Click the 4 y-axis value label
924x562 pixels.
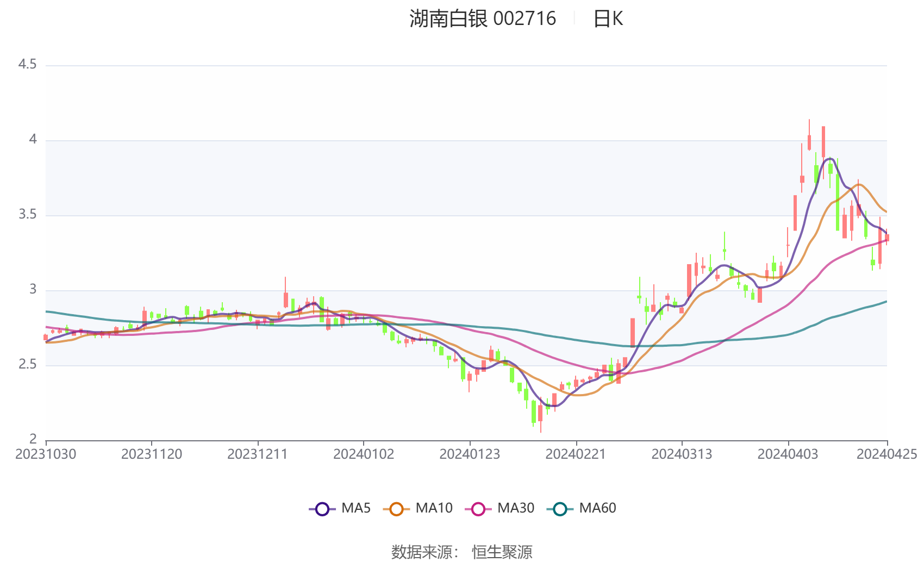tap(33, 140)
